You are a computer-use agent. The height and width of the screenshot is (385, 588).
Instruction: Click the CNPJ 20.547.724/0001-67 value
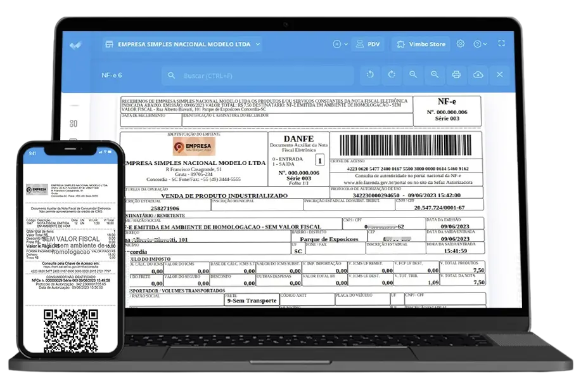tap(439, 207)
